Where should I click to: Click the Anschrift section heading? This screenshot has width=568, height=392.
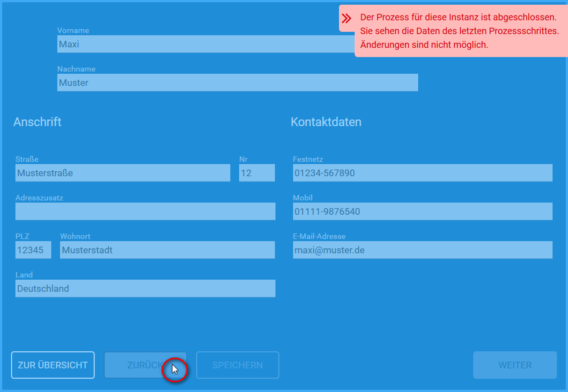(37, 122)
